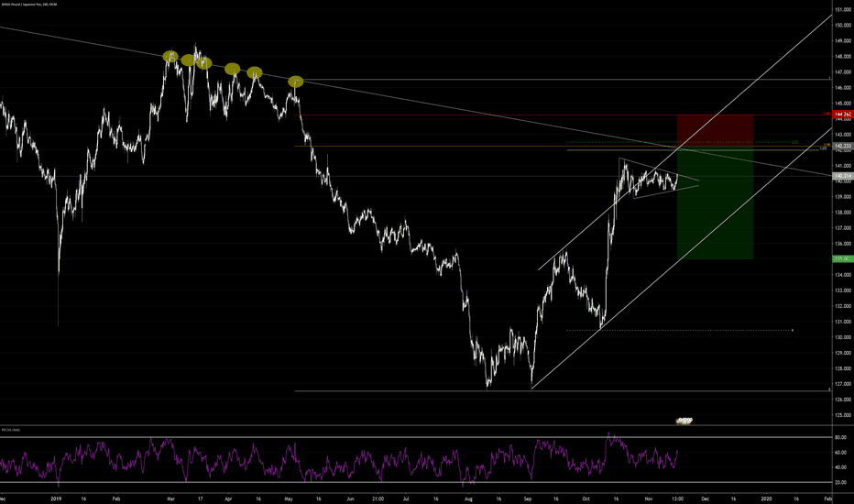
Task: Click the 80.00 level on RSI scale
Action: pyautogui.click(x=840, y=439)
